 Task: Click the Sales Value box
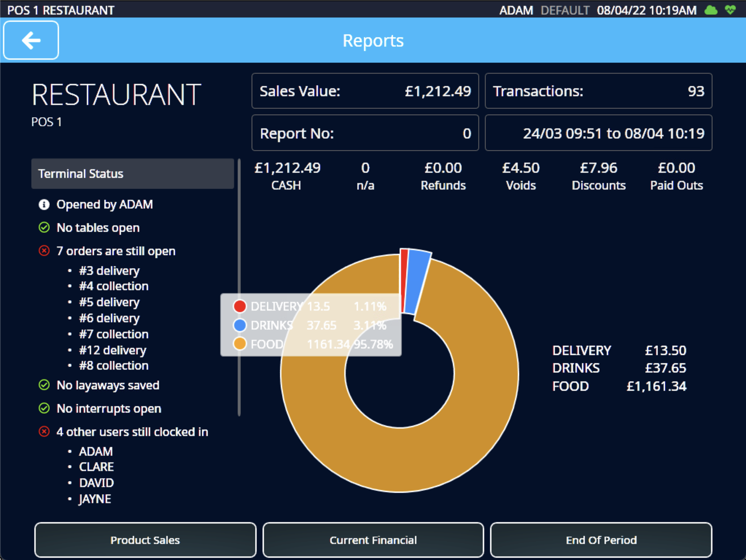pos(365,91)
